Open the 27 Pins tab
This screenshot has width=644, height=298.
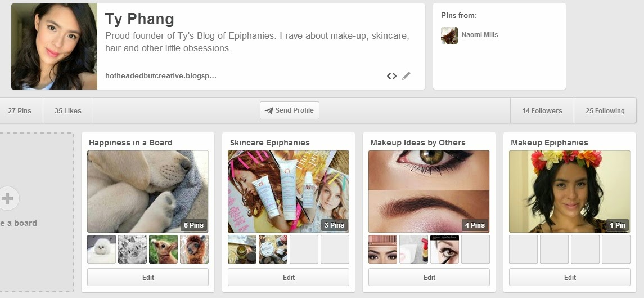click(x=20, y=111)
